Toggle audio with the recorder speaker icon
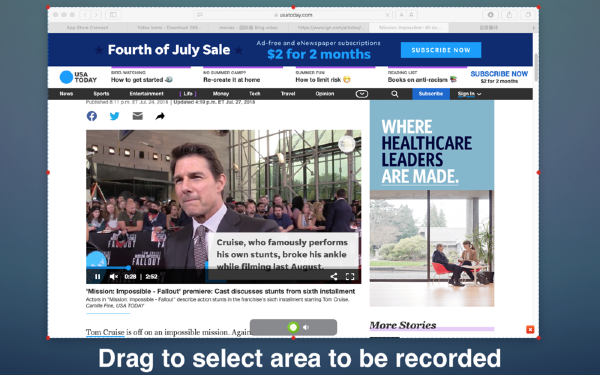Screen dimensions: 600x375 click(306, 327)
